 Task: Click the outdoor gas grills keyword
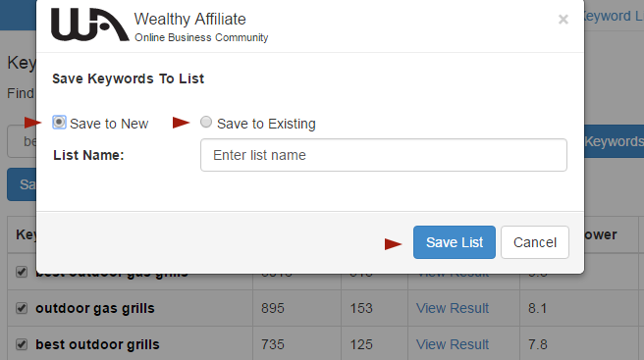point(95,308)
